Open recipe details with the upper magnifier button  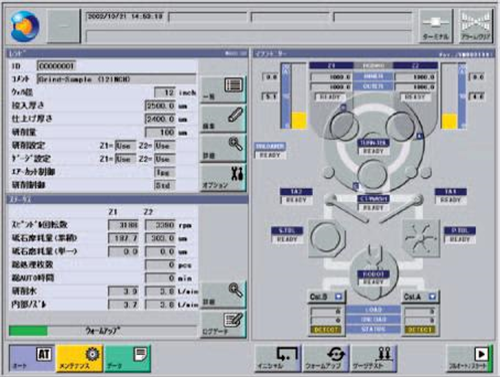pyautogui.click(x=223, y=148)
